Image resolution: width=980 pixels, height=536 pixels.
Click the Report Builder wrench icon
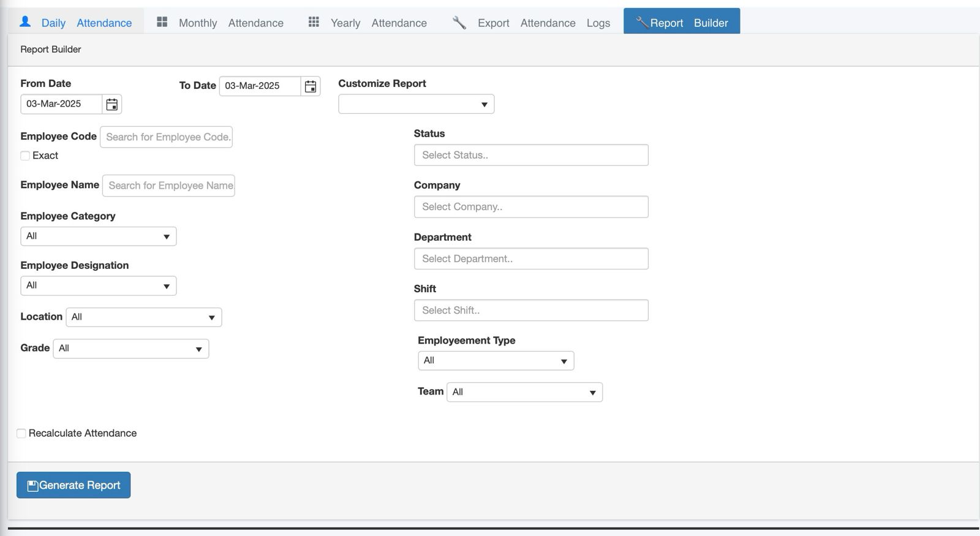(641, 23)
